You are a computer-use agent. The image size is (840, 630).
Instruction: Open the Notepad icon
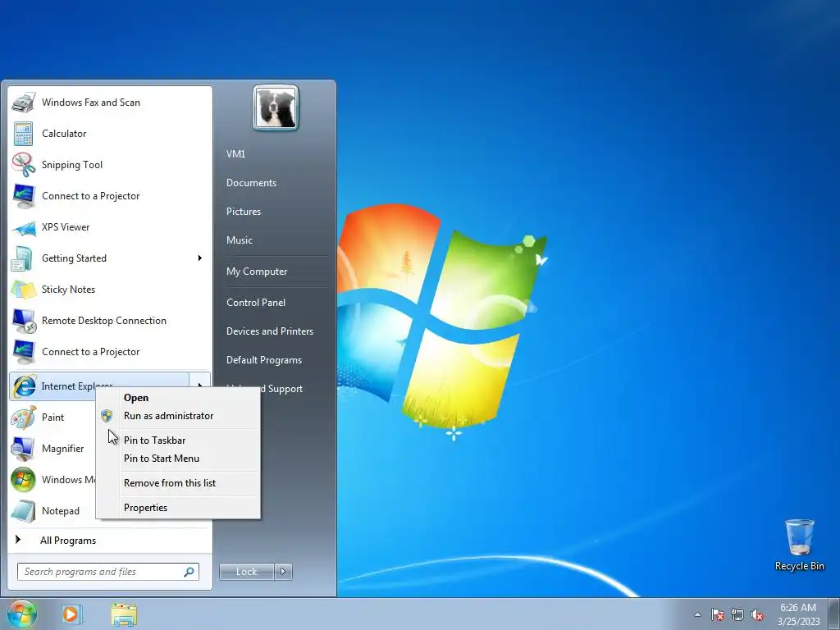coord(24,511)
